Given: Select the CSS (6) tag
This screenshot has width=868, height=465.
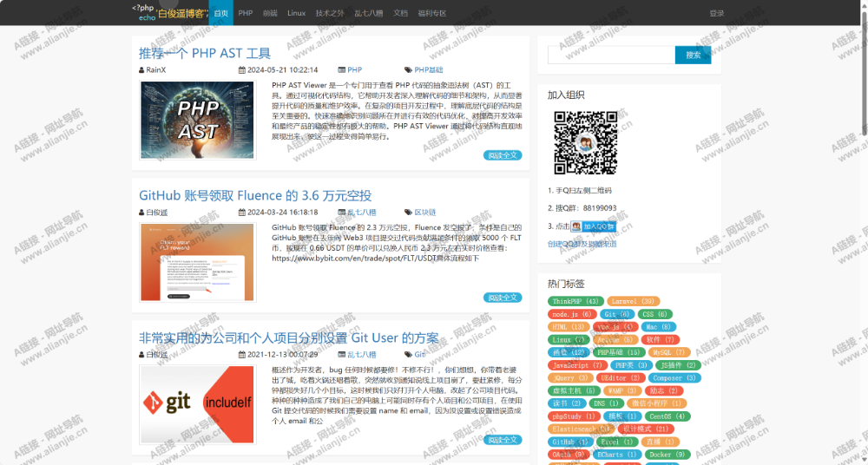Looking at the screenshot, I should (x=654, y=314).
